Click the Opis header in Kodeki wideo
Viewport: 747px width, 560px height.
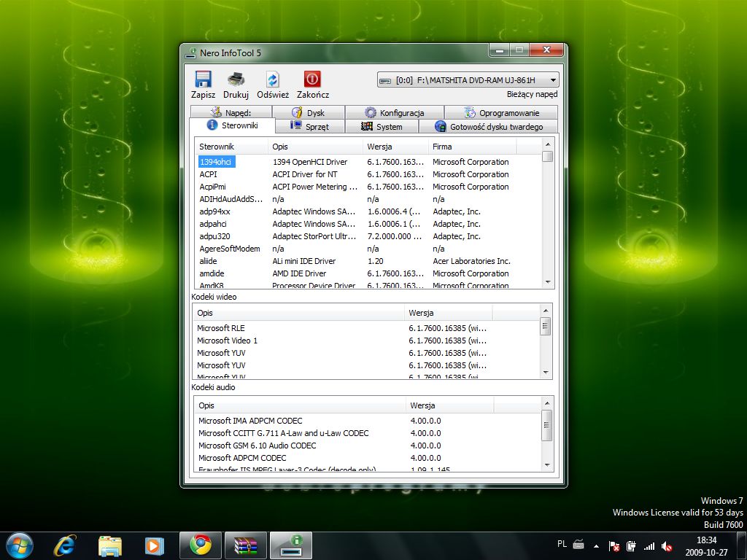click(298, 313)
